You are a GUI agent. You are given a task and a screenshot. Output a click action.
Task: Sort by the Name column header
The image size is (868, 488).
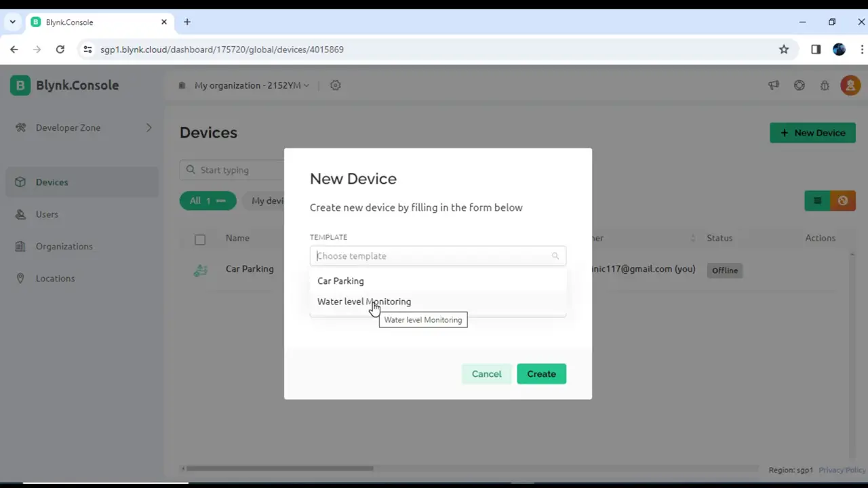click(237, 238)
